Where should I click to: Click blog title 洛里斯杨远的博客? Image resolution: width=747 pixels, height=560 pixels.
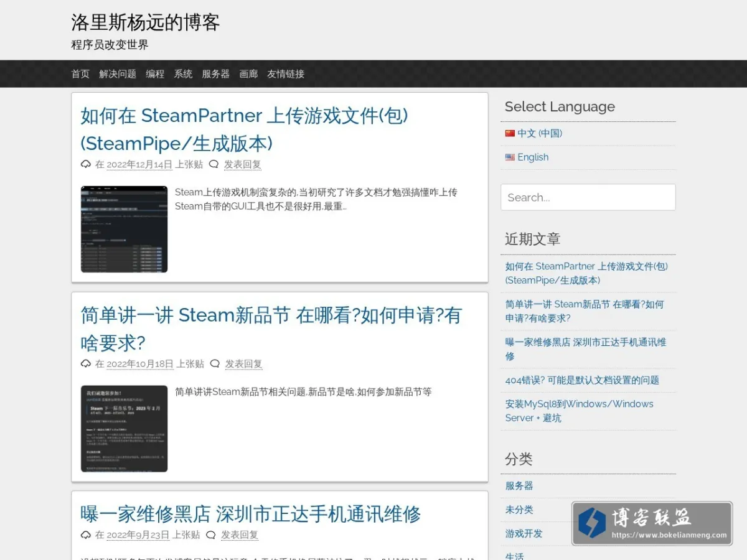click(145, 22)
